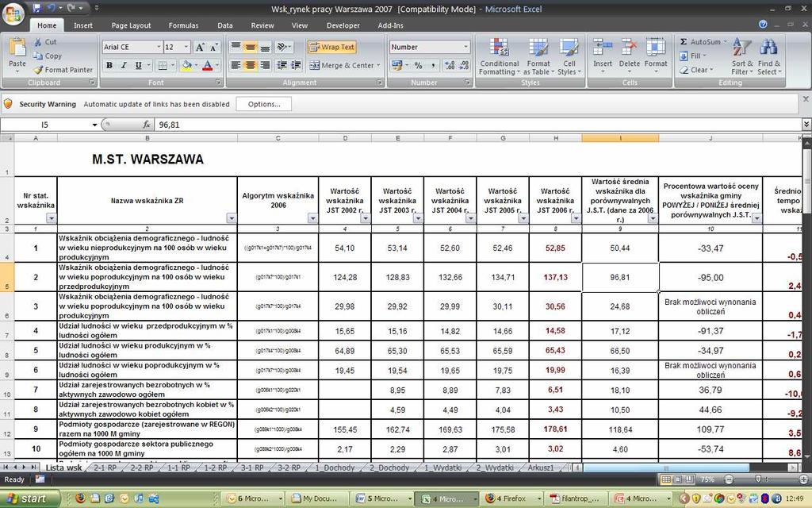Apply percent style
Image resolution: width=812 pixels, height=508 pixels.
click(419, 65)
